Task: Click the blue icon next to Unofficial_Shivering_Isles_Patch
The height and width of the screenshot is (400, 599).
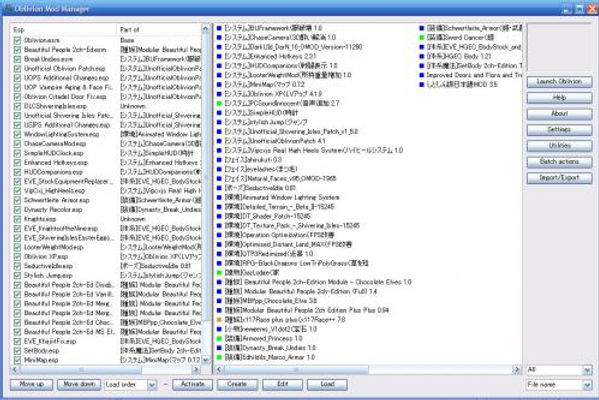Action: [x=219, y=131]
